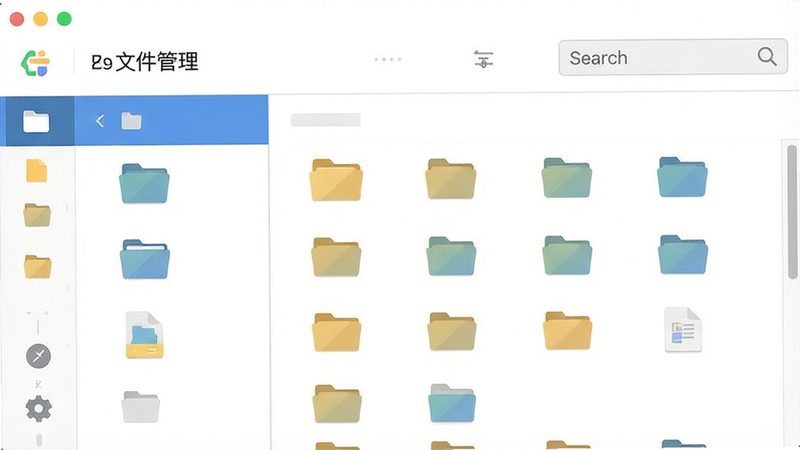
Task: Click the yellow minimize window button
Action: click(x=41, y=19)
